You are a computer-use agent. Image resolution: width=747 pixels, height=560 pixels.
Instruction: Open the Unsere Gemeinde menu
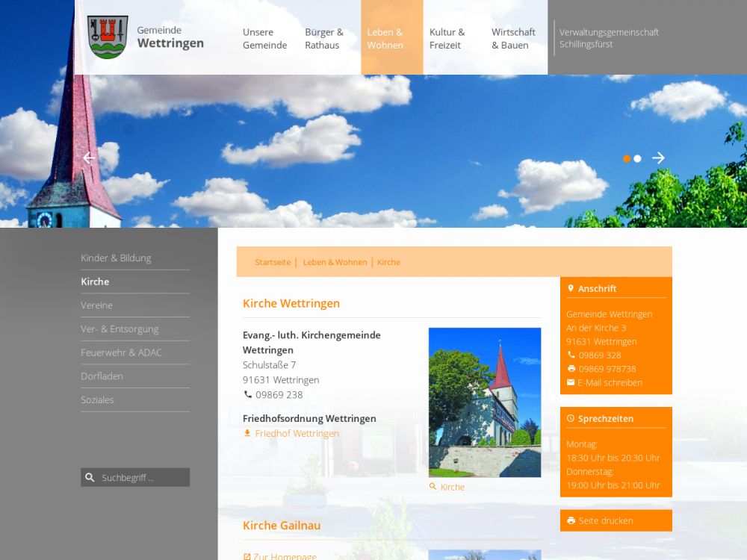pyautogui.click(x=264, y=39)
